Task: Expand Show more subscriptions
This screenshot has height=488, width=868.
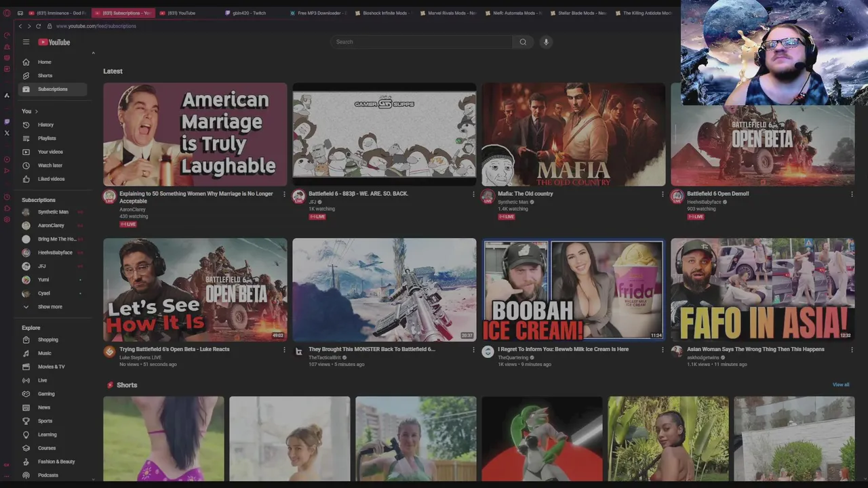Action: coord(53,307)
